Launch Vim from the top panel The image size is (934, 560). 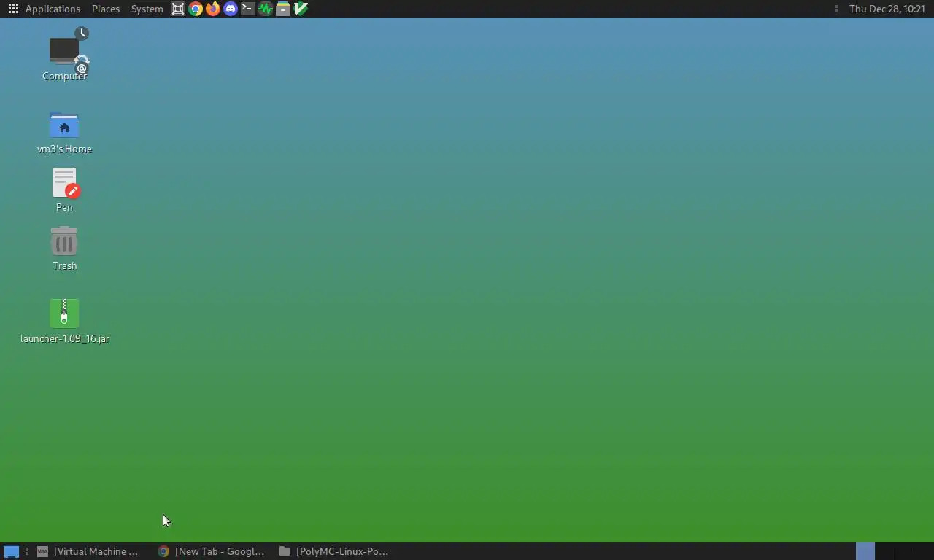pyautogui.click(x=301, y=9)
